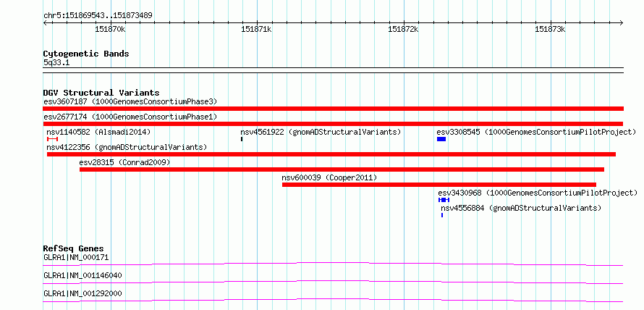This screenshot has height=310, width=644.
Task: Open the esv2677174 (1000GenomesConsortiumPhase1) label
Action: click(130, 117)
